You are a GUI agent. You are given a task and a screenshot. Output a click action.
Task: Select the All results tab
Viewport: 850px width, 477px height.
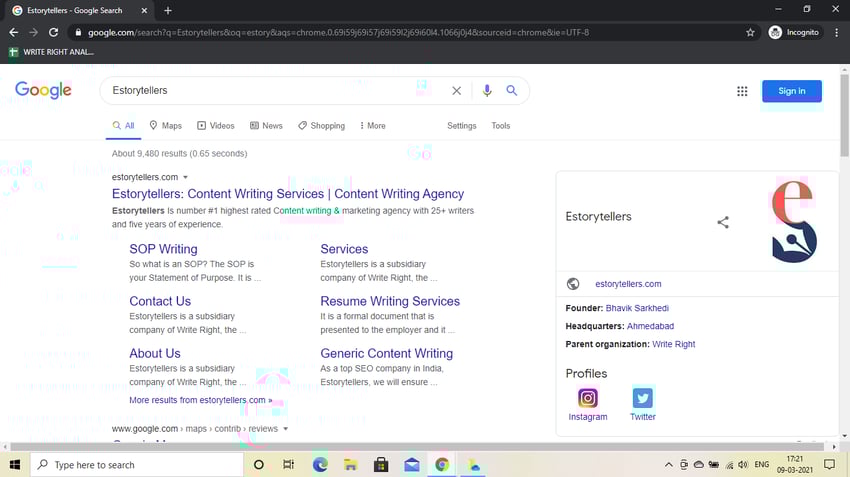click(124, 126)
